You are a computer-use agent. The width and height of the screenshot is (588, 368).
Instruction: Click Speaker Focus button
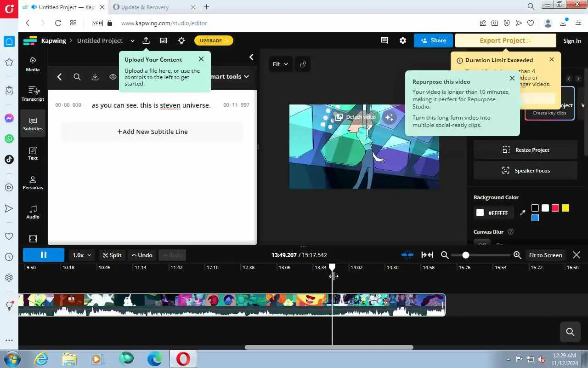tap(526, 171)
